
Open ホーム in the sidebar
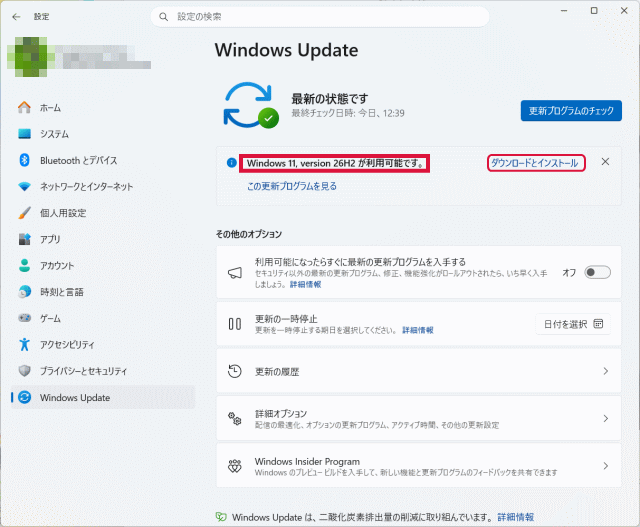coord(50,108)
